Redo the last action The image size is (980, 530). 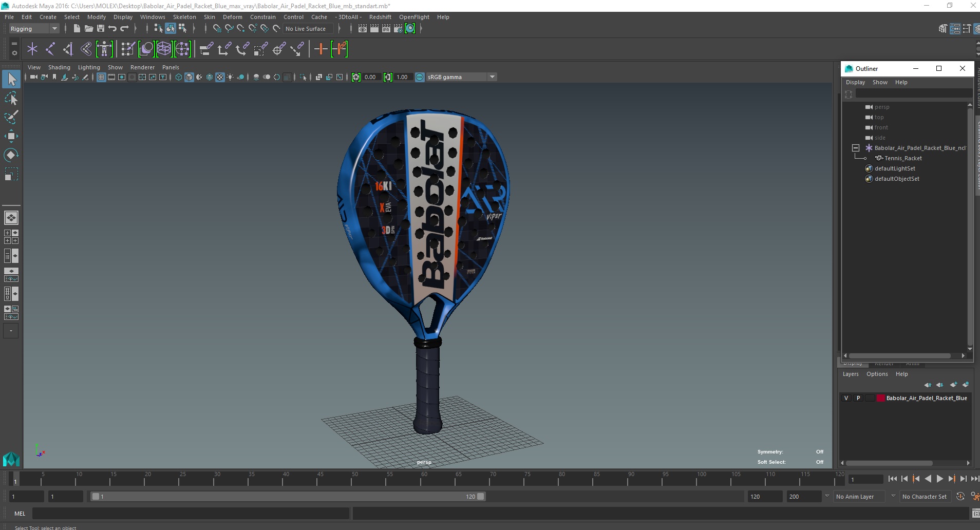click(x=124, y=29)
